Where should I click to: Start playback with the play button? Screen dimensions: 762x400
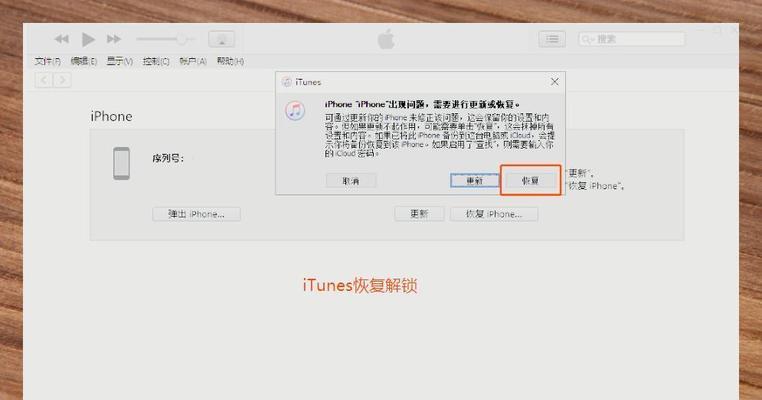point(88,39)
